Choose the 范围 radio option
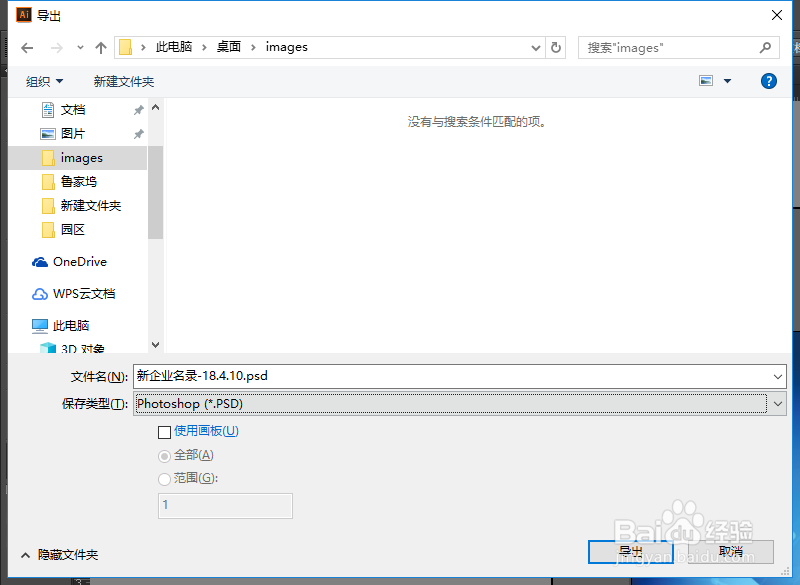The height and width of the screenshot is (585, 800). coord(163,478)
